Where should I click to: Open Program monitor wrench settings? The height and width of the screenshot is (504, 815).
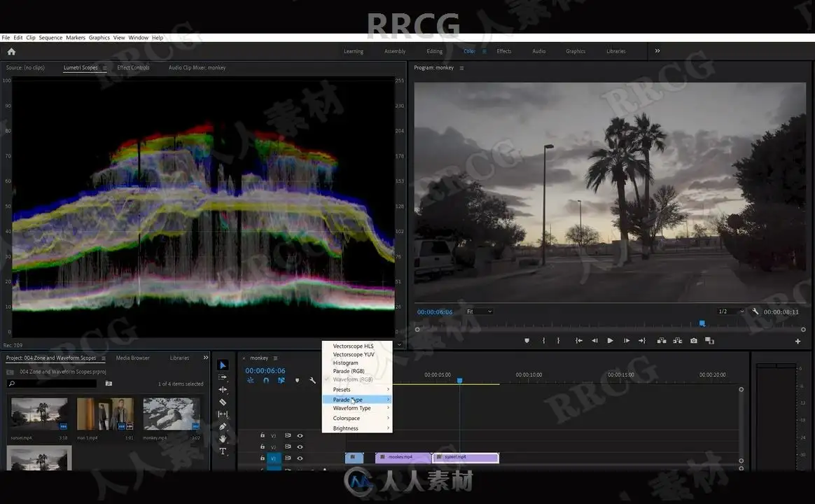pyautogui.click(x=755, y=311)
